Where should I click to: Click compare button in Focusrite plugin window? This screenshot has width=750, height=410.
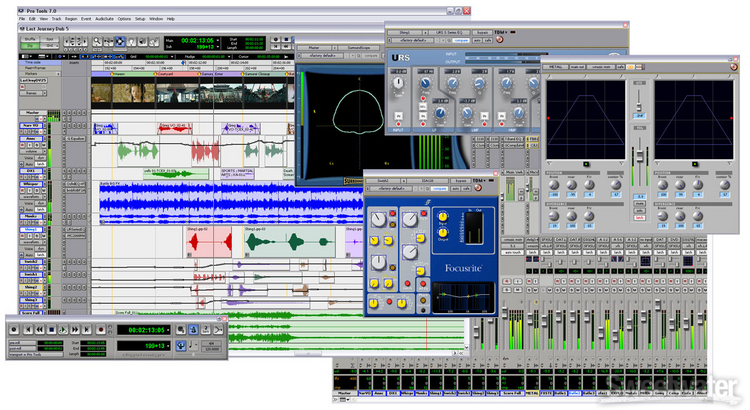(440, 188)
